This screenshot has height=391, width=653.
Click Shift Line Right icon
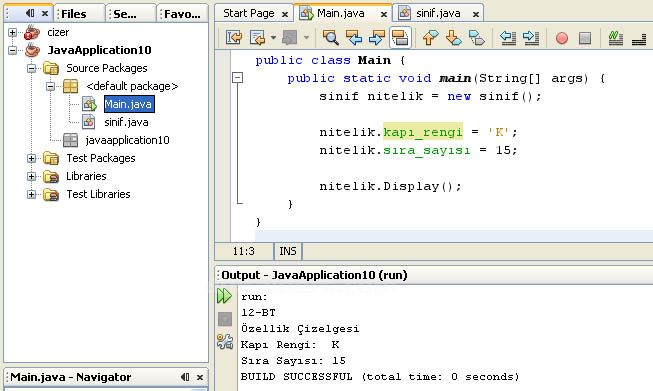[x=531, y=38]
